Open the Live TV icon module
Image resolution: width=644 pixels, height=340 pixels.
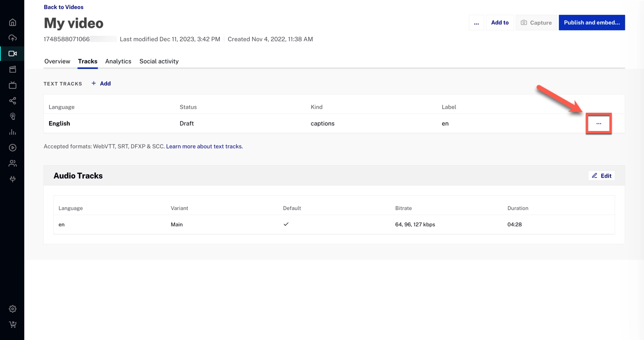coord(13,85)
